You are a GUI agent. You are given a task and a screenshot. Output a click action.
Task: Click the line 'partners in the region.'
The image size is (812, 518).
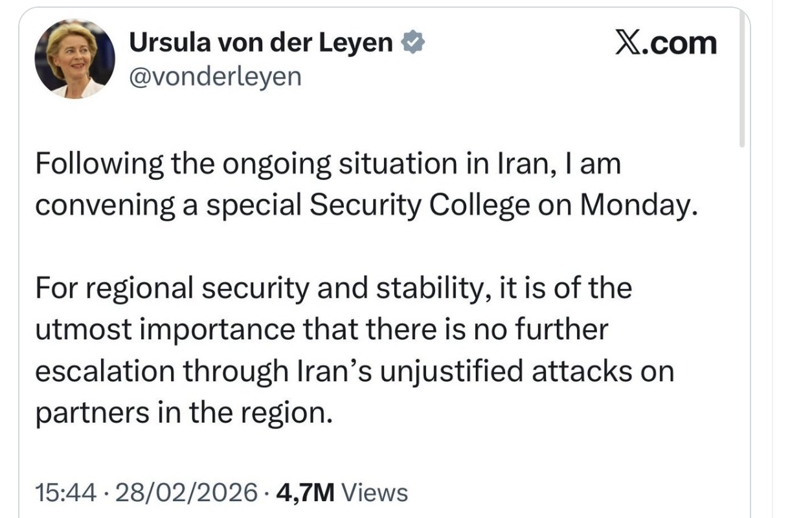[x=189, y=413]
